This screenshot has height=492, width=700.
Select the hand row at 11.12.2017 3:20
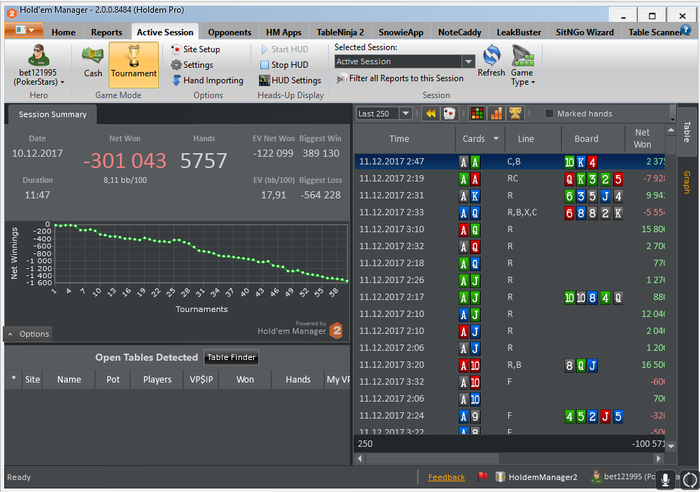coord(510,365)
